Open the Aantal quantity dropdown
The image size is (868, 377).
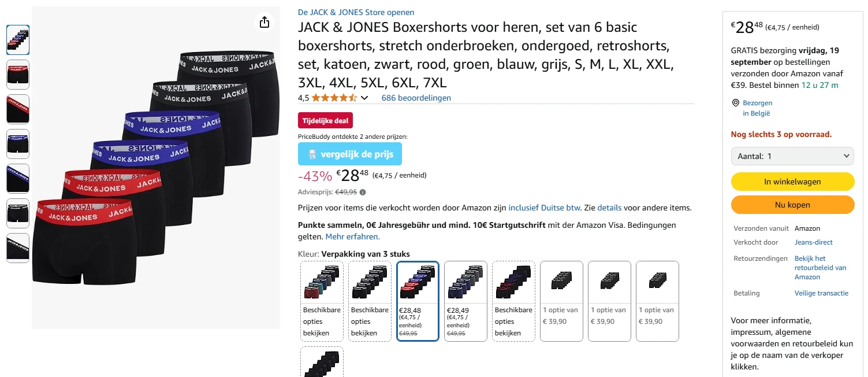click(792, 156)
